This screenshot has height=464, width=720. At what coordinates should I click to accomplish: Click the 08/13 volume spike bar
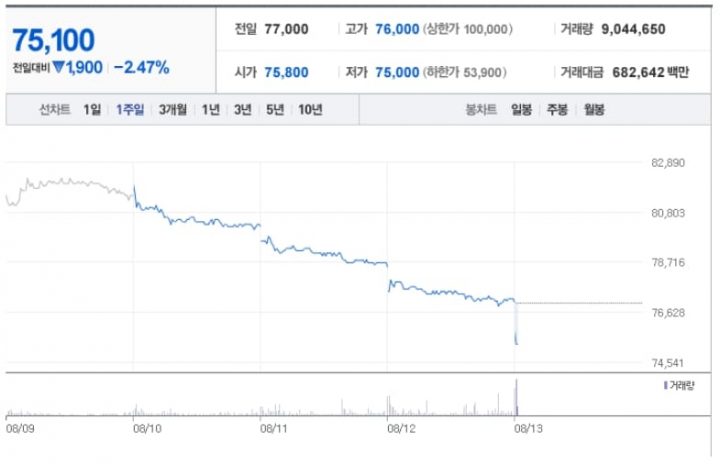[516, 397]
